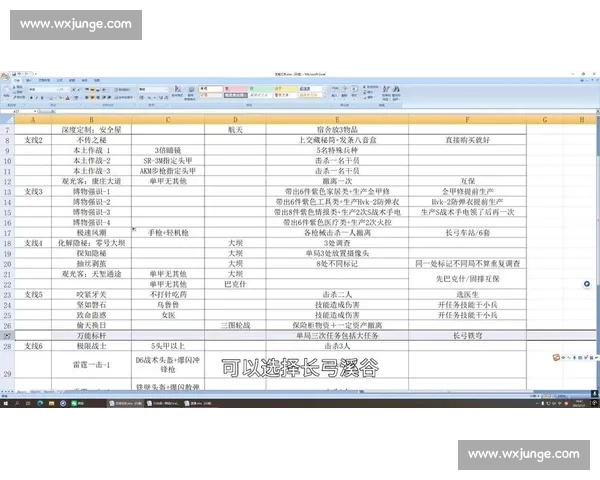Click the AutoSum sigma icon
Screen dimensions: 600x480
click(x=365, y=86)
